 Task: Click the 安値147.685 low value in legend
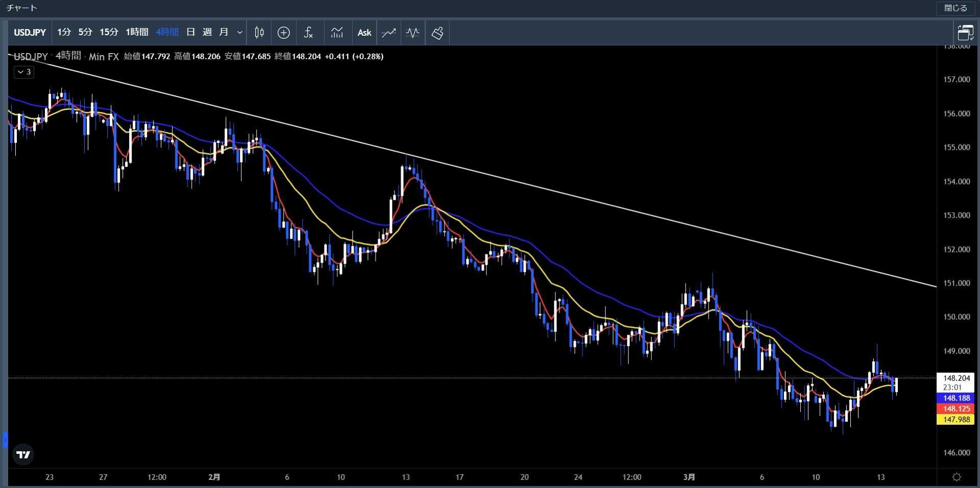tap(248, 56)
